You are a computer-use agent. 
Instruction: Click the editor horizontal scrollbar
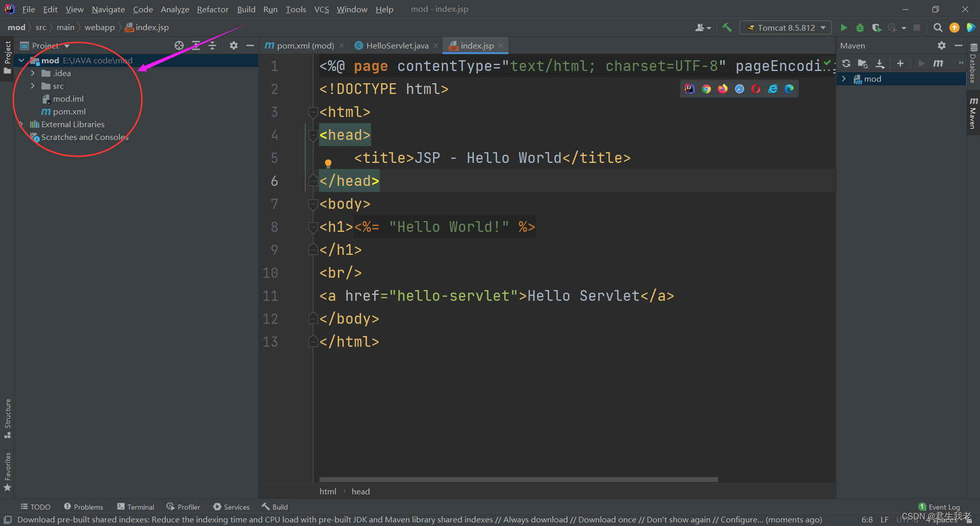point(519,480)
